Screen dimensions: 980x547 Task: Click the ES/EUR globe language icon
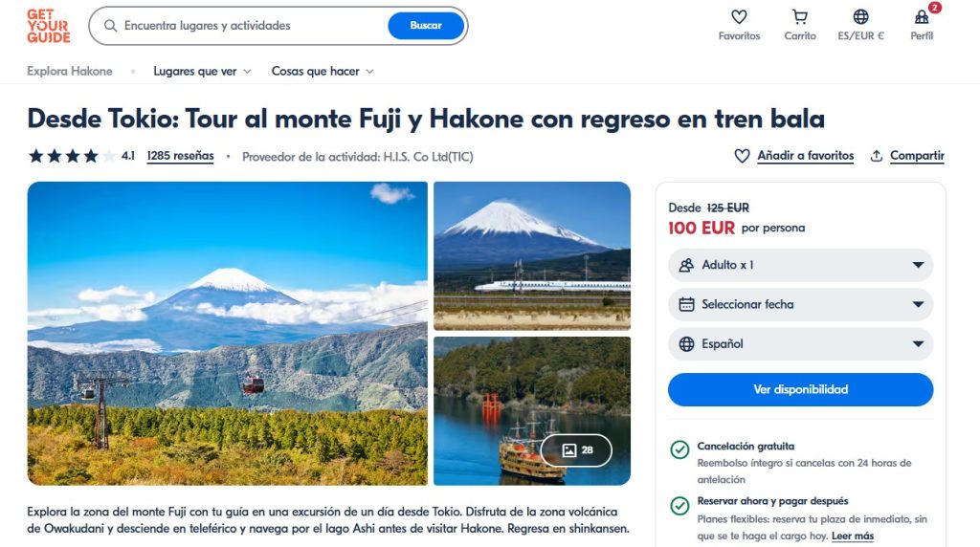[x=860, y=17]
